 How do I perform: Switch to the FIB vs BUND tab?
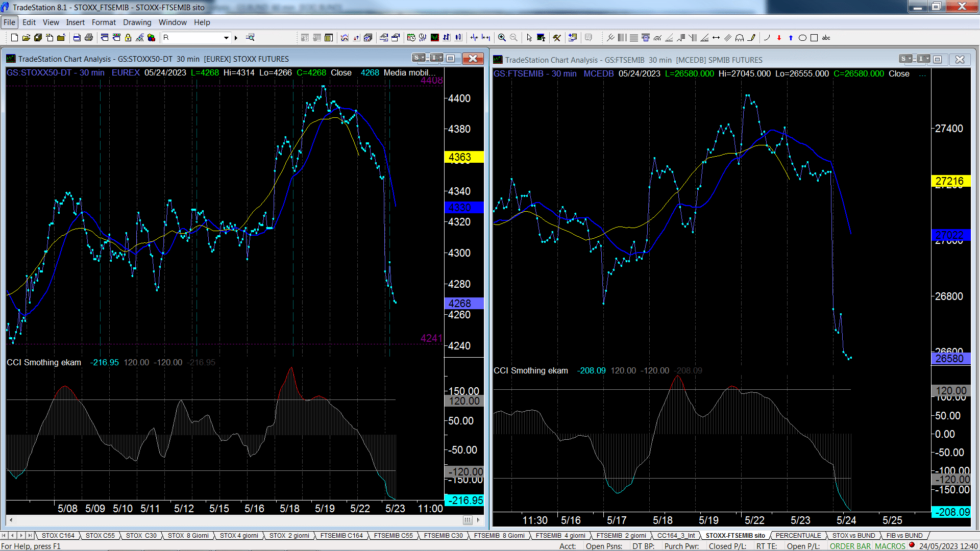pos(904,536)
